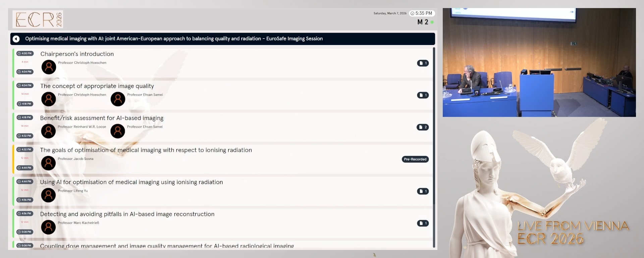Select 'Using AI for optimisation' talk title

pyautogui.click(x=131, y=182)
